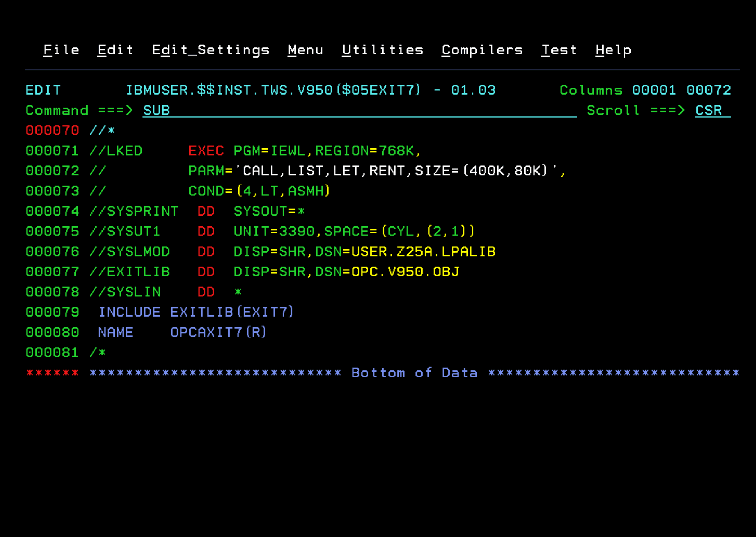Viewport: 756px width, 537px height.
Task: Open the Edit menu
Action: click(x=115, y=50)
